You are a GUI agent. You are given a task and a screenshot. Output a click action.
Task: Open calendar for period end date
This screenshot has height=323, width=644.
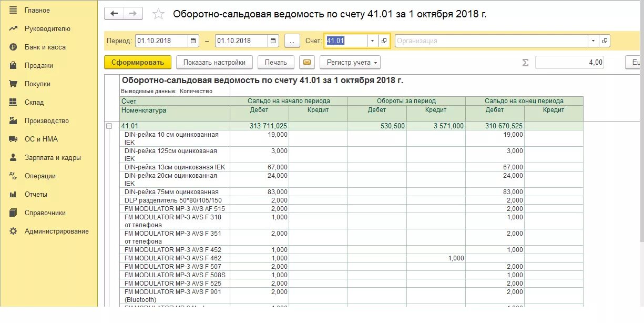[273, 41]
